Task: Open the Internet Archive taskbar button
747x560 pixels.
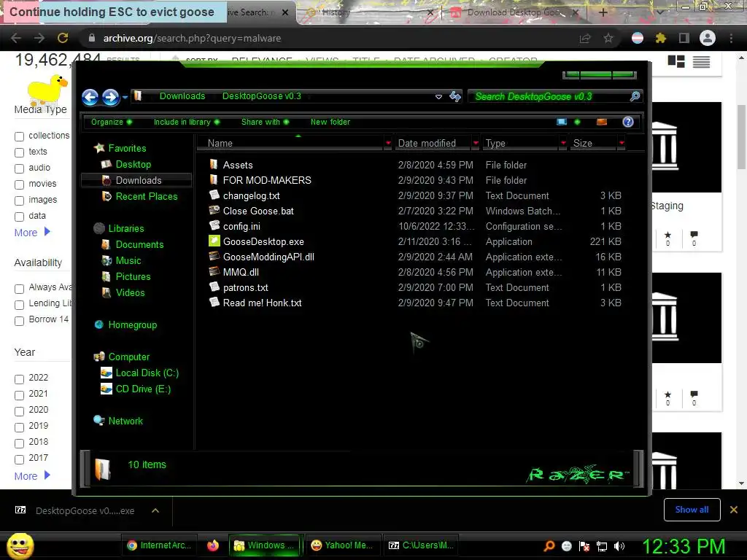Action: (160, 545)
